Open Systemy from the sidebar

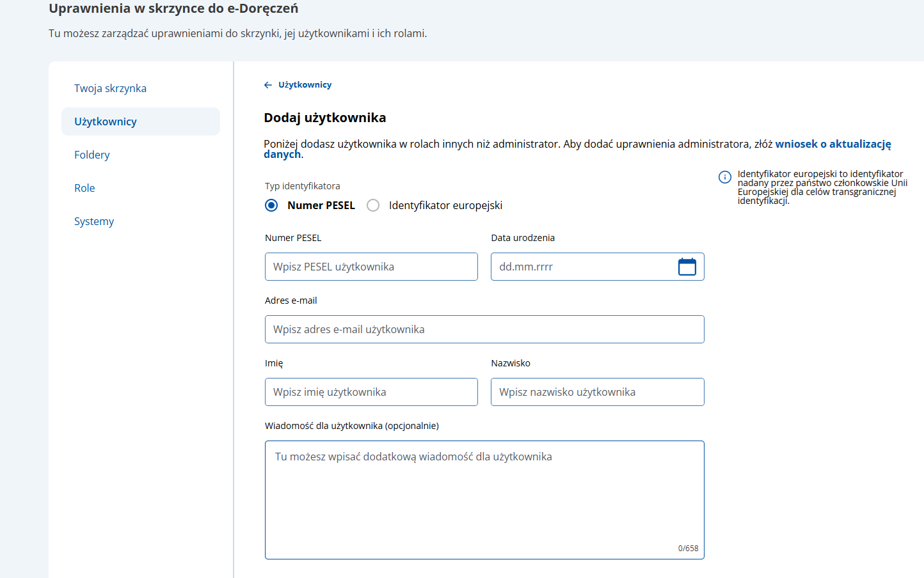[94, 221]
